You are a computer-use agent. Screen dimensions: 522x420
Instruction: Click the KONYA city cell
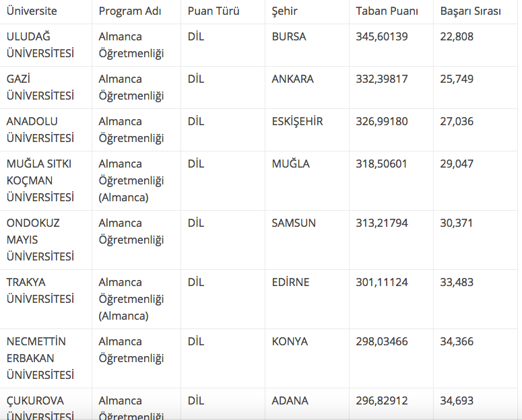[290, 342]
